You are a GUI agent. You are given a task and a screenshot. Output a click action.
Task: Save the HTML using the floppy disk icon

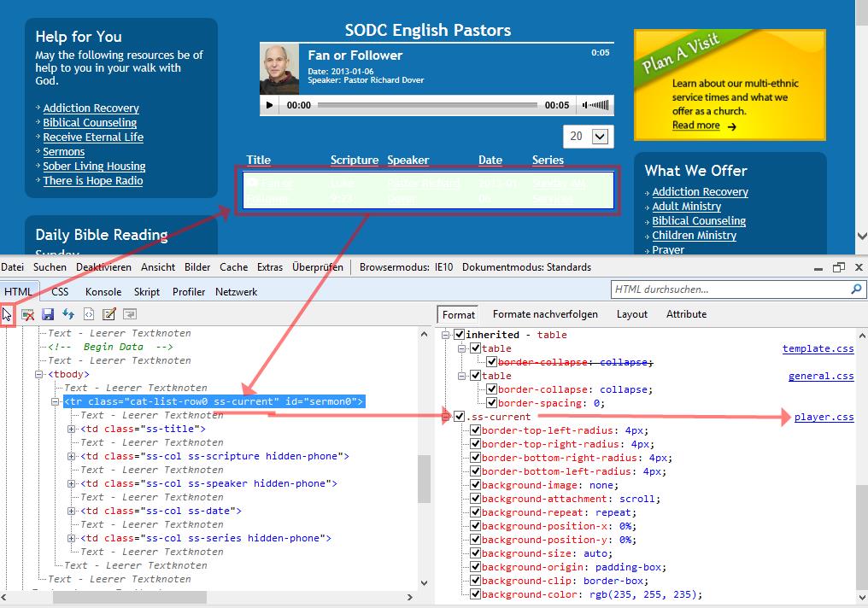(48, 315)
